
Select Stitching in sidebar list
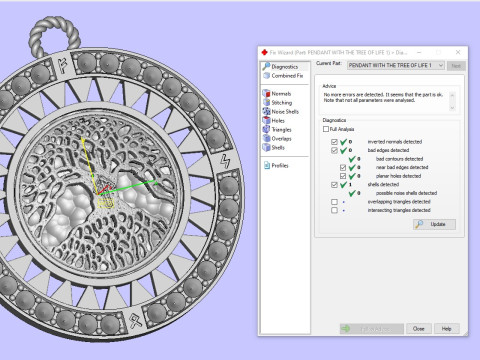pyautogui.click(x=282, y=103)
